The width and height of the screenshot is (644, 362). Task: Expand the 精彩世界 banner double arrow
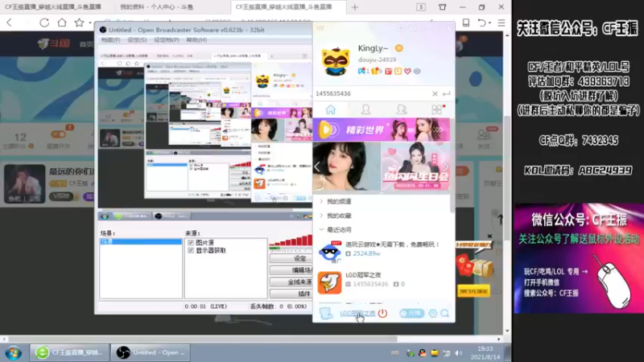click(x=439, y=130)
